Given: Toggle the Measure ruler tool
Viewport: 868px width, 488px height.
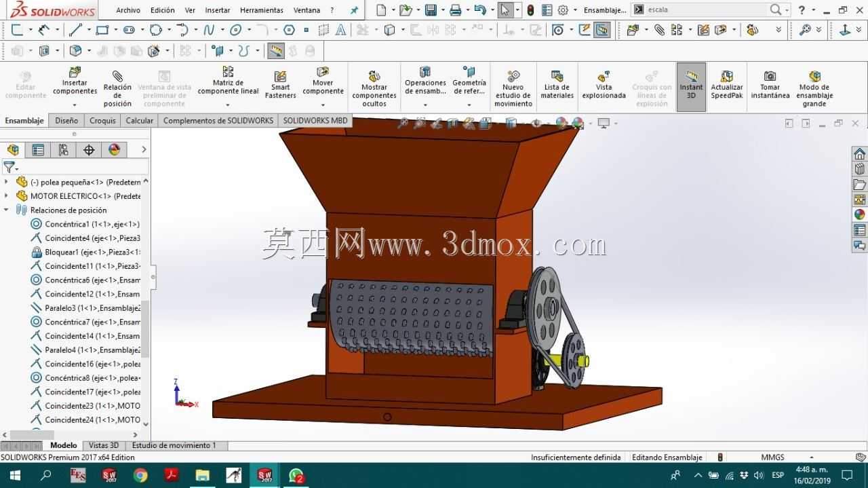Looking at the screenshot, I should pyautogui.click(x=276, y=51).
